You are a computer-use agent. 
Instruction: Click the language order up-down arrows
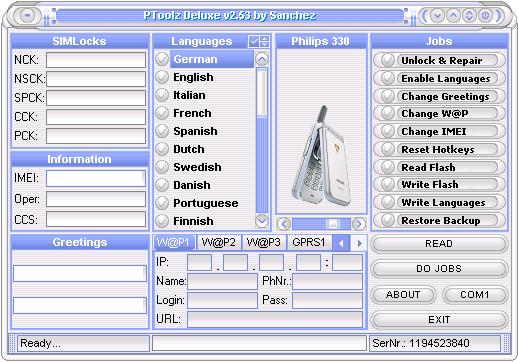click(x=264, y=41)
